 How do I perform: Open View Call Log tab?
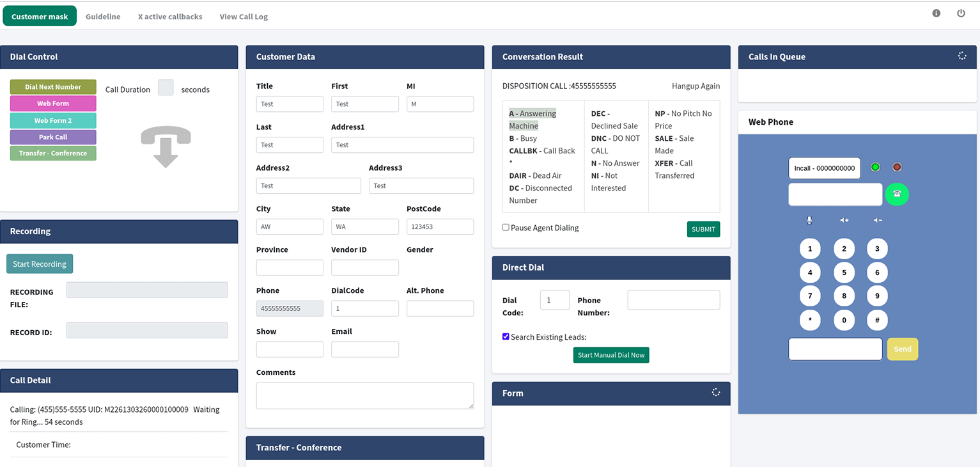(244, 17)
